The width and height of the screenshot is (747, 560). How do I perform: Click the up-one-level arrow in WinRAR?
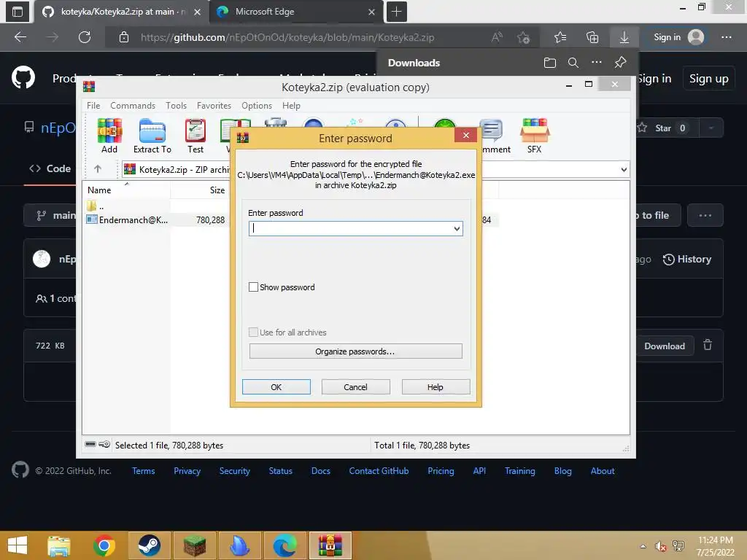click(x=98, y=168)
